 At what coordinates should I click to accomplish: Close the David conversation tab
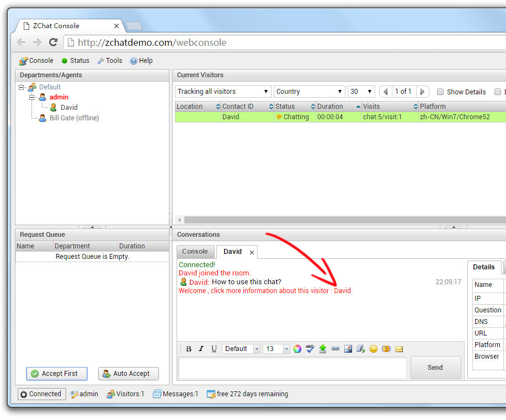click(252, 252)
